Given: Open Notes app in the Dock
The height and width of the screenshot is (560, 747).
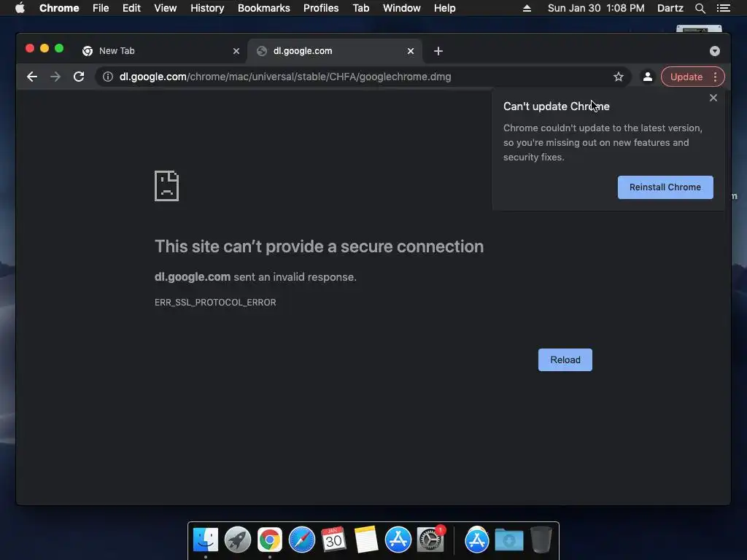Looking at the screenshot, I should pos(366,540).
